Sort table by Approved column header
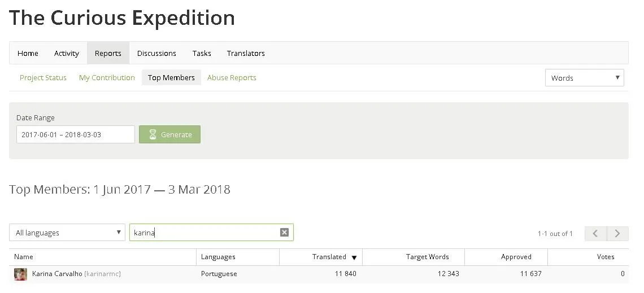644x293 pixels. (x=516, y=257)
